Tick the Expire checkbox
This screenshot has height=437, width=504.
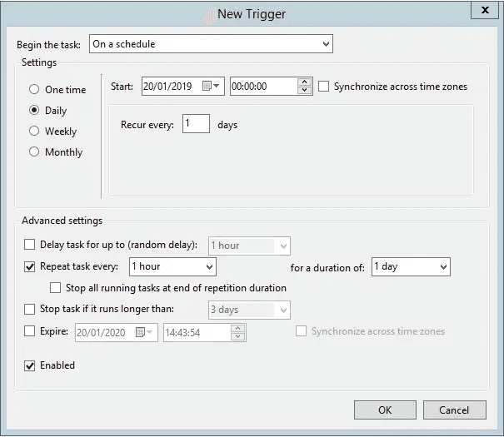coord(29,331)
